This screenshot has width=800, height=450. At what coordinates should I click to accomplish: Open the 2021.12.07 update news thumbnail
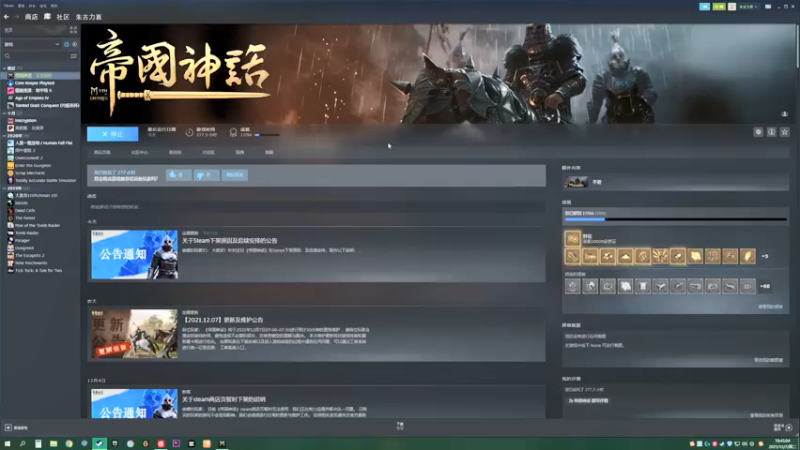135,334
